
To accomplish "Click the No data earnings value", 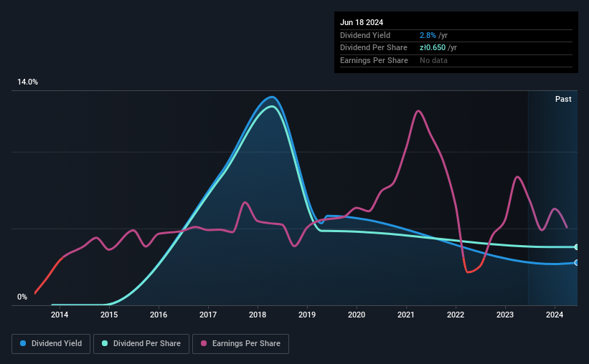I will (x=433, y=60).
